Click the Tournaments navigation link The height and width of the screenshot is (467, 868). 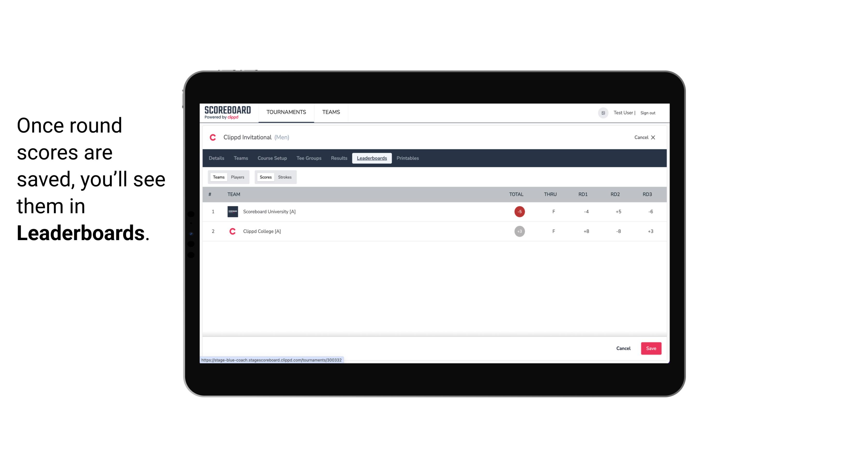tap(287, 112)
